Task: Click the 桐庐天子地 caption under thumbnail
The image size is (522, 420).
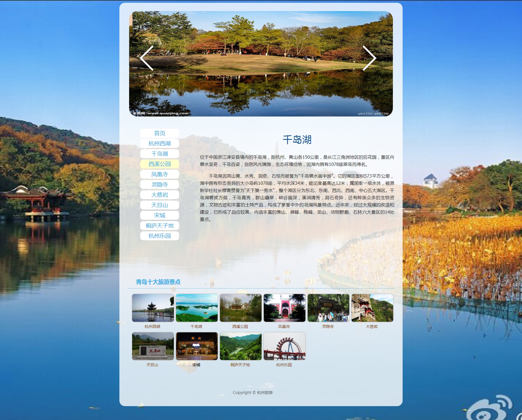Action: 240,365
